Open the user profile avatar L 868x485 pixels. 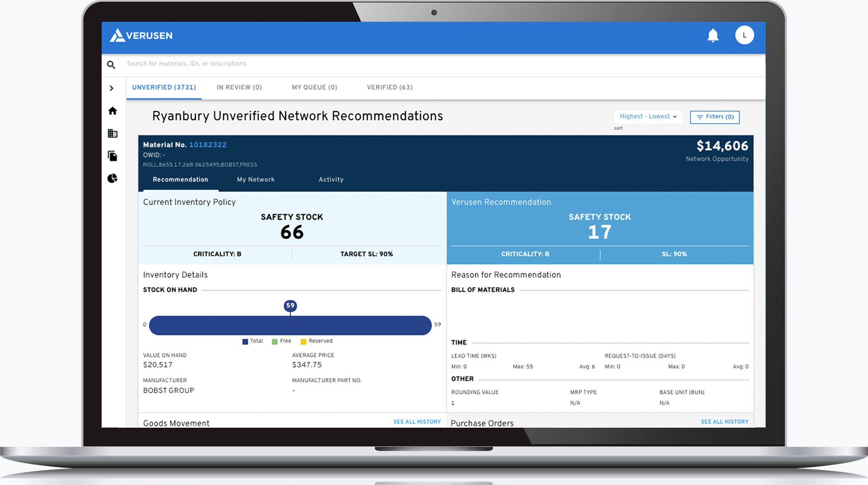click(744, 35)
